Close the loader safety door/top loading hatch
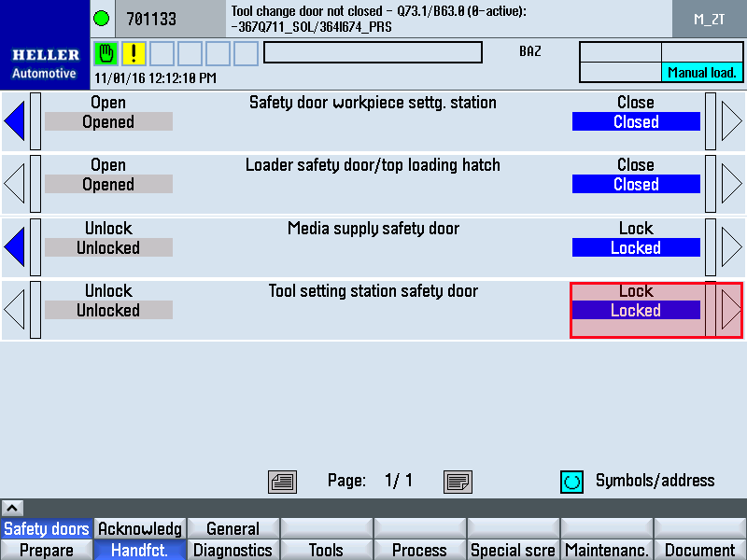 click(x=731, y=184)
